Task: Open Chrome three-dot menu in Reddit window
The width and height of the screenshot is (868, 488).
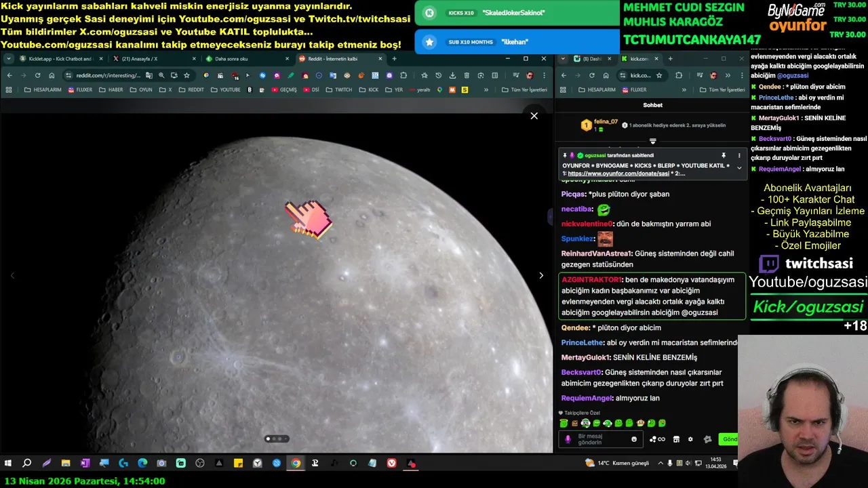Action: pos(544,75)
